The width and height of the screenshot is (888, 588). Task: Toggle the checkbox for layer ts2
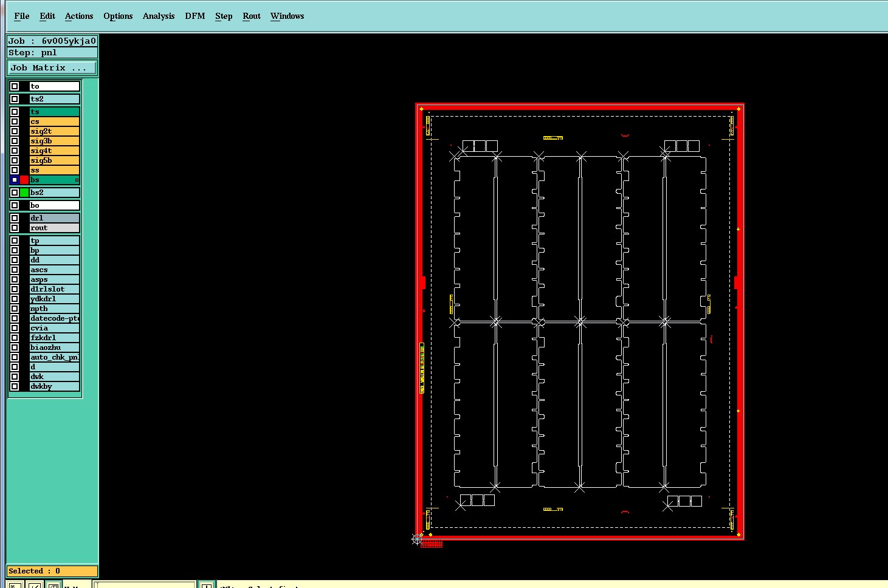[15, 99]
